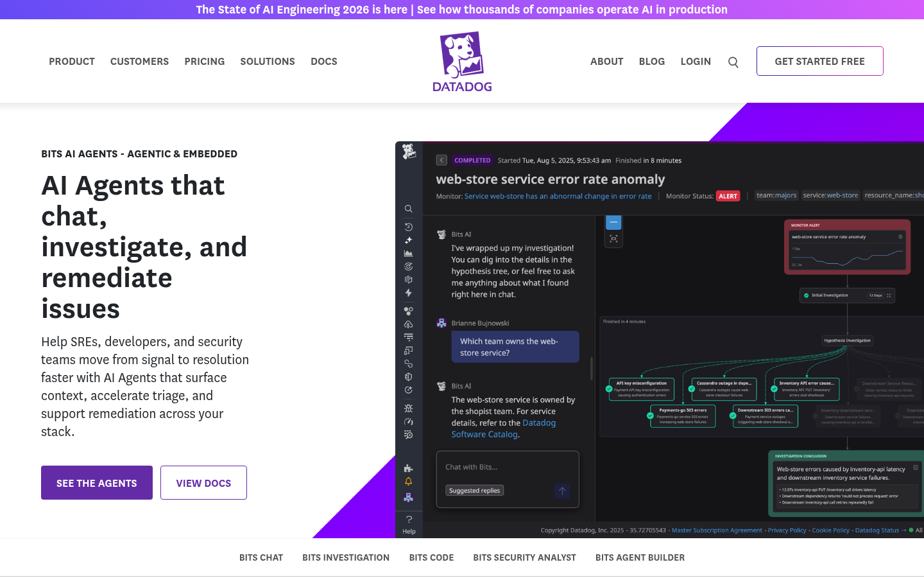Open the area chart dashboards icon in sidebar
924x578 pixels.
point(408,253)
